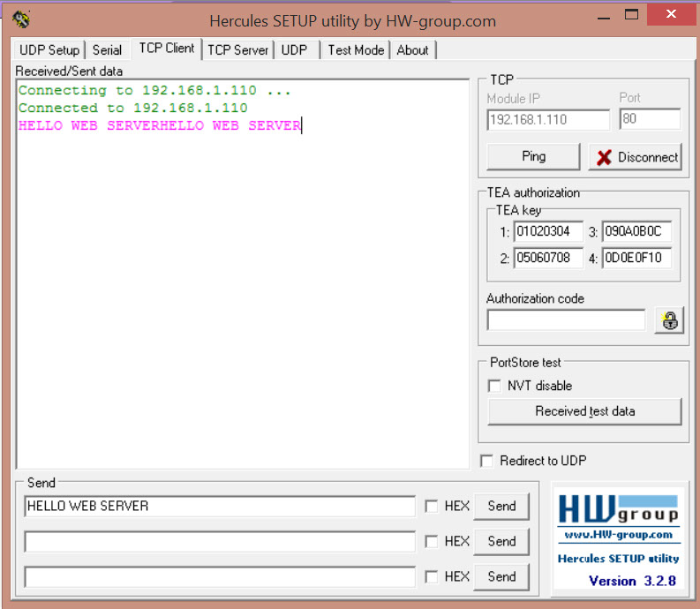700x609 pixels.
Task: Click the 'Hercules SETUP utility' text beneath logo
Action: pyautogui.click(x=618, y=559)
